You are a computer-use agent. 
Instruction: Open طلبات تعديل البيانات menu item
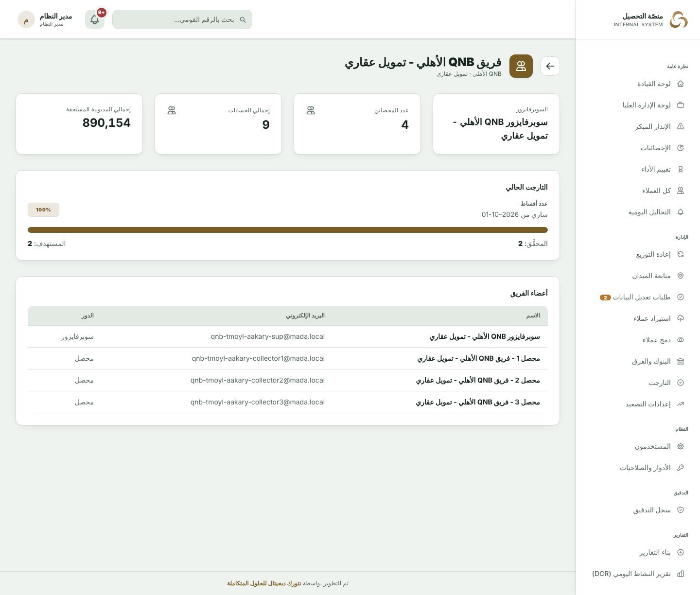638,297
